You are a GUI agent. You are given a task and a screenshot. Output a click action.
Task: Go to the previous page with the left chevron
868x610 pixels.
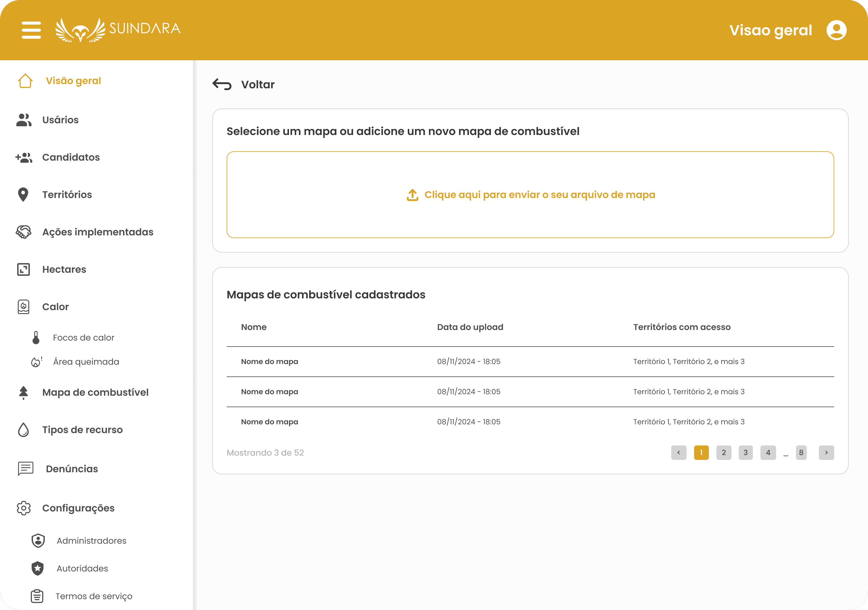[x=679, y=453]
